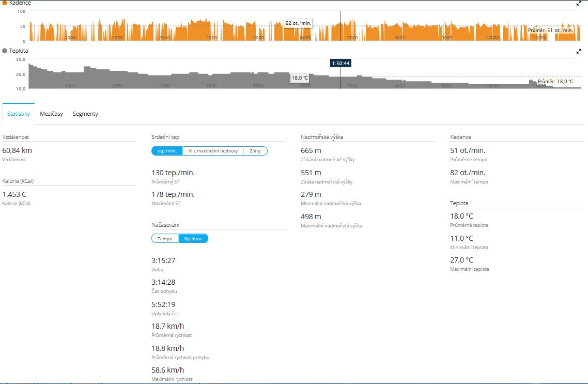
Task: Click the 18,0 °C temperature tooltip
Action: click(300, 78)
